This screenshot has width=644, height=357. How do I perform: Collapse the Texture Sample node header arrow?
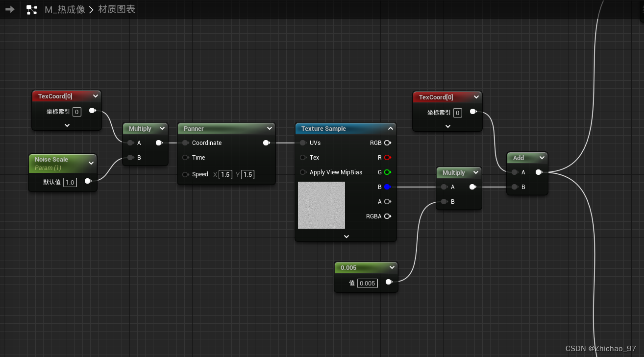coord(390,128)
